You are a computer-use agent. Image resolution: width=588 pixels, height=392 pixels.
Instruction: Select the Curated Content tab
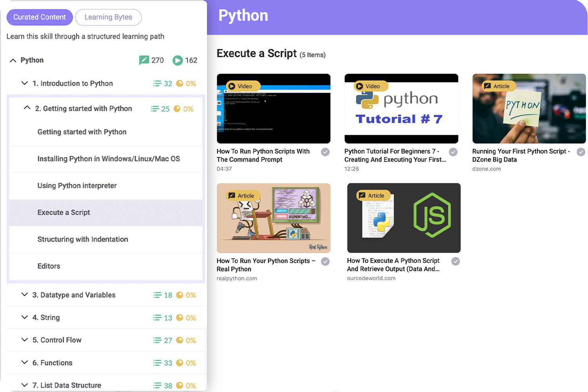[x=40, y=17]
